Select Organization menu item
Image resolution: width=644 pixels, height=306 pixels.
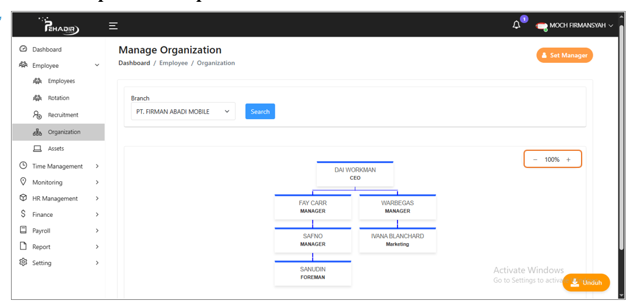(64, 132)
